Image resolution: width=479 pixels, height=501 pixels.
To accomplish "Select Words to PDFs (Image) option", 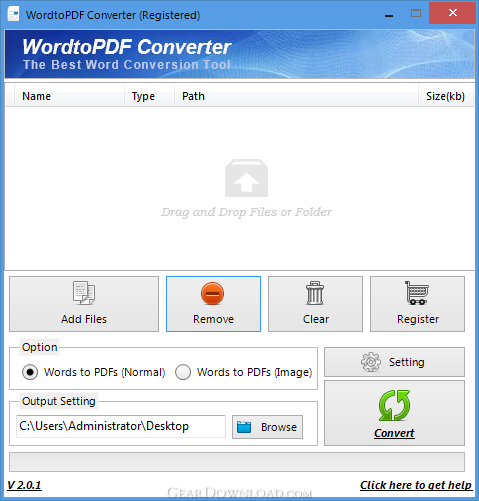I will click(183, 372).
